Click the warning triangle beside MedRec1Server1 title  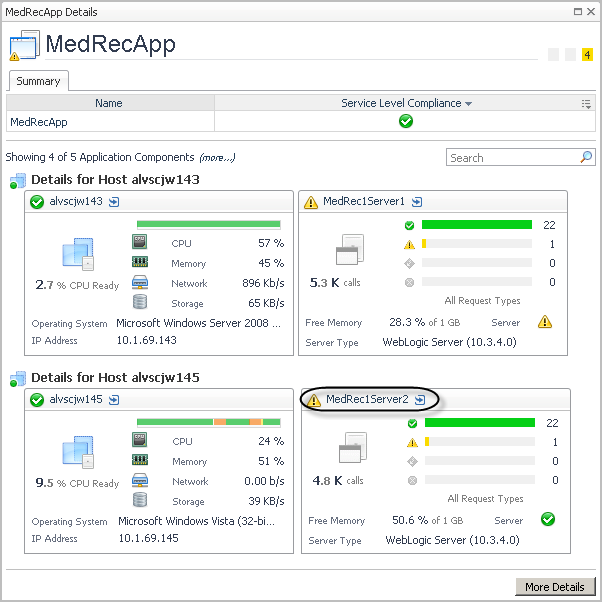(311, 202)
